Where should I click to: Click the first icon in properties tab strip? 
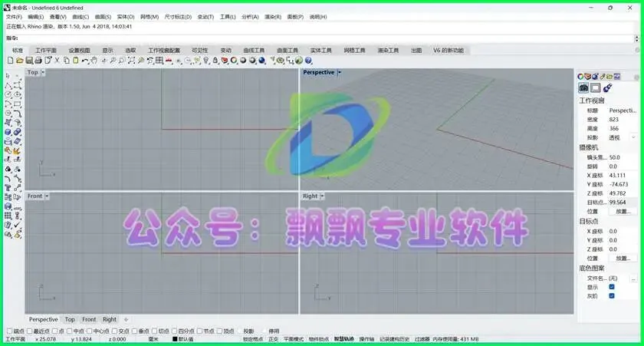[580, 77]
